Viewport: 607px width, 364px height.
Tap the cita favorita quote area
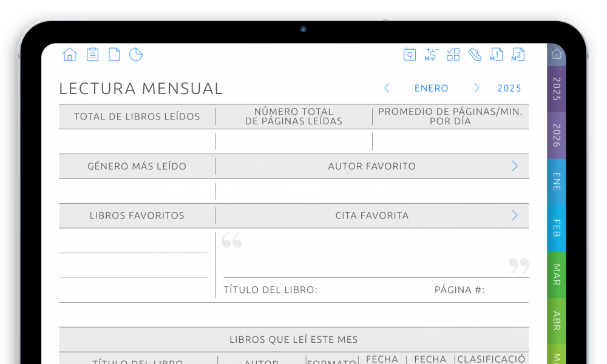376,254
